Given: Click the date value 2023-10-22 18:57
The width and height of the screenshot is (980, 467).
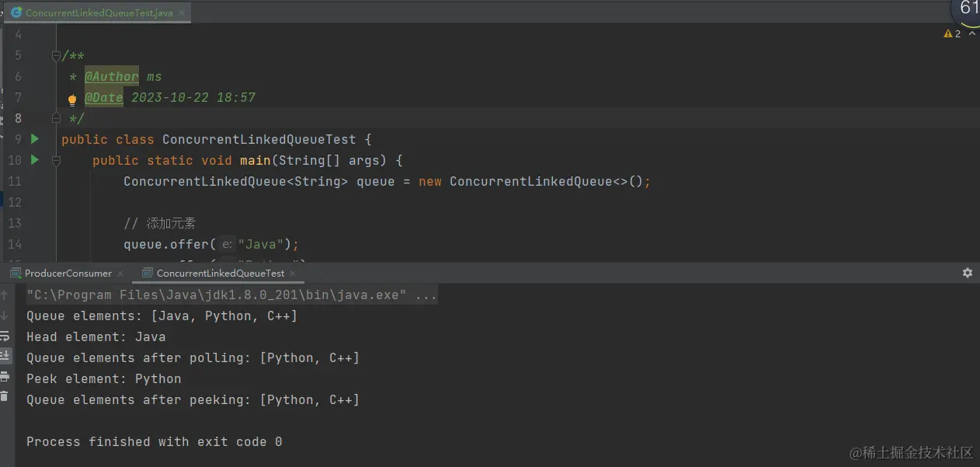Looking at the screenshot, I should point(193,97).
